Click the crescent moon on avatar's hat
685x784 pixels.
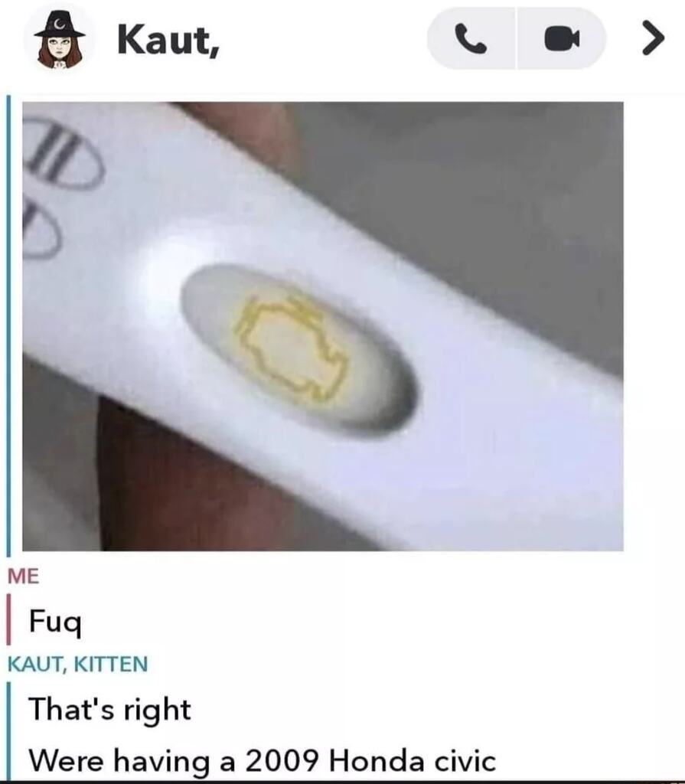click(x=60, y=24)
